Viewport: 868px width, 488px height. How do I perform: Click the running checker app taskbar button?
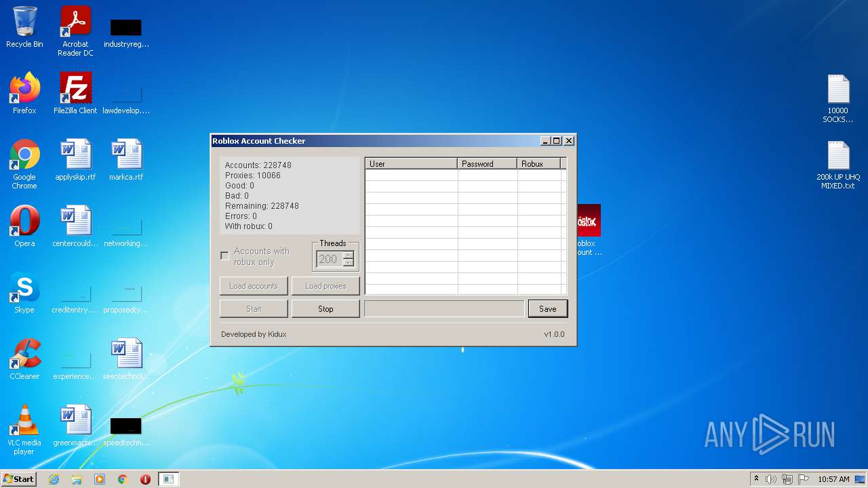pos(168,479)
